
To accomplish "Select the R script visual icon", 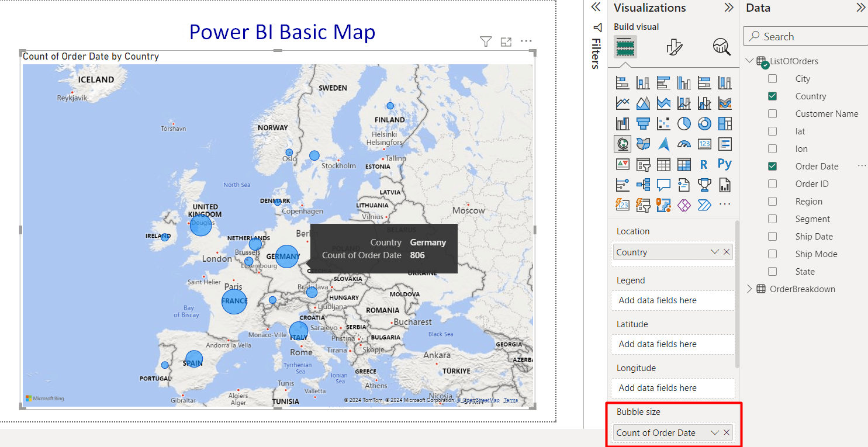I will click(x=704, y=164).
